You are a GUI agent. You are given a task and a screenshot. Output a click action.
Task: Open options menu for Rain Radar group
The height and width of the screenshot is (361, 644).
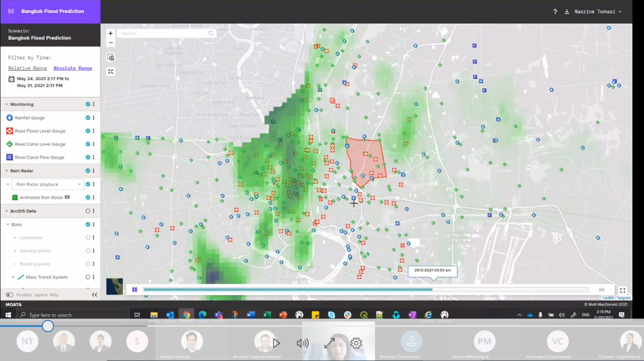click(94, 171)
